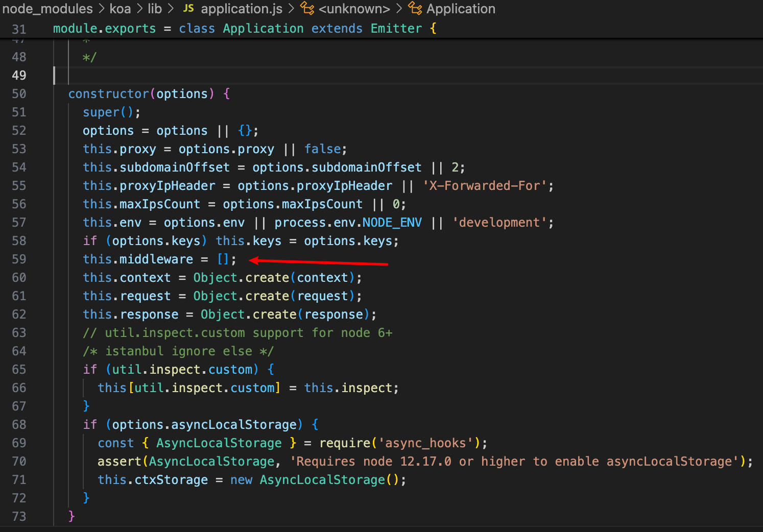The height and width of the screenshot is (532, 763).
Task: Click the class symbol icon beside Application
Action: click(x=415, y=8)
